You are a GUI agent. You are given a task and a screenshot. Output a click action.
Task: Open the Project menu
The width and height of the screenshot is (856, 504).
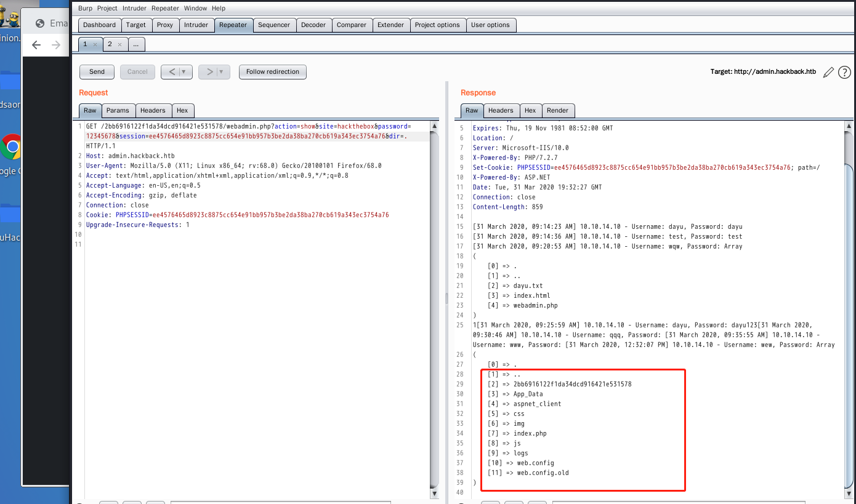tap(107, 9)
